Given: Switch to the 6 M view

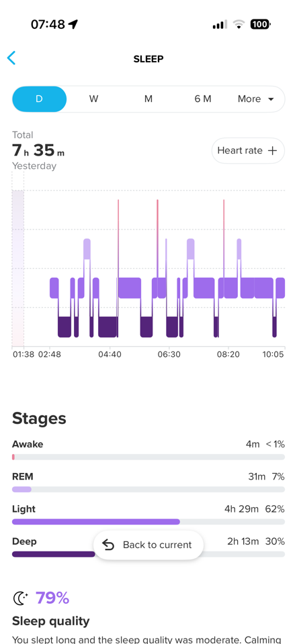Looking at the screenshot, I should click(x=203, y=99).
